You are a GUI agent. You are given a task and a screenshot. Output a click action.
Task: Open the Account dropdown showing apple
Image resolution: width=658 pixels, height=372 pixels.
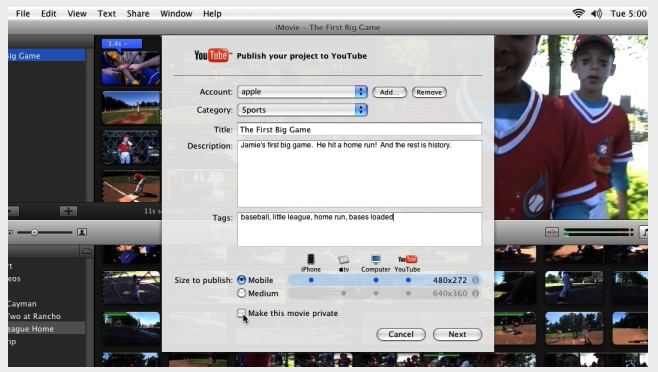(302, 92)
